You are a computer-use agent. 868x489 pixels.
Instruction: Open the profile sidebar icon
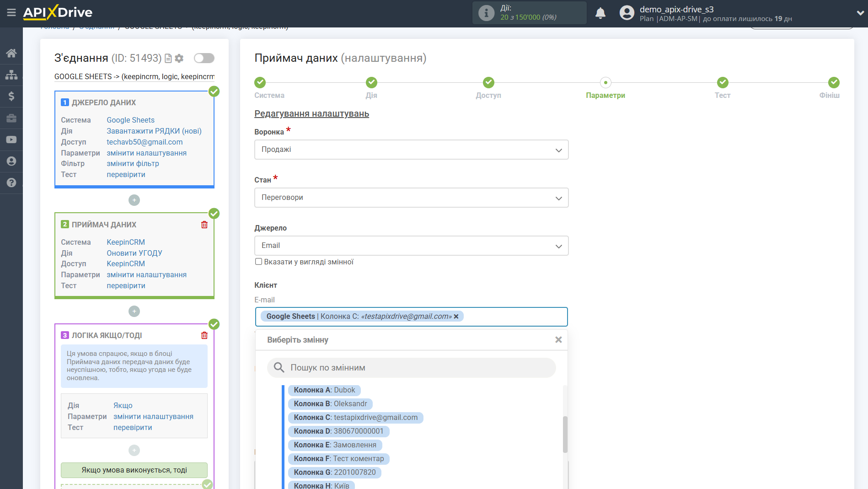click(11, 161)
